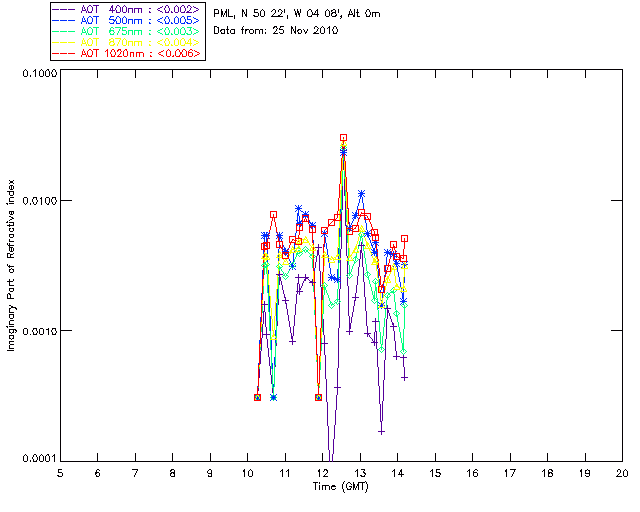Click the AOT 400nm legend entry
Viewport: 640px width, 512px height.
[x=126, y=9]
